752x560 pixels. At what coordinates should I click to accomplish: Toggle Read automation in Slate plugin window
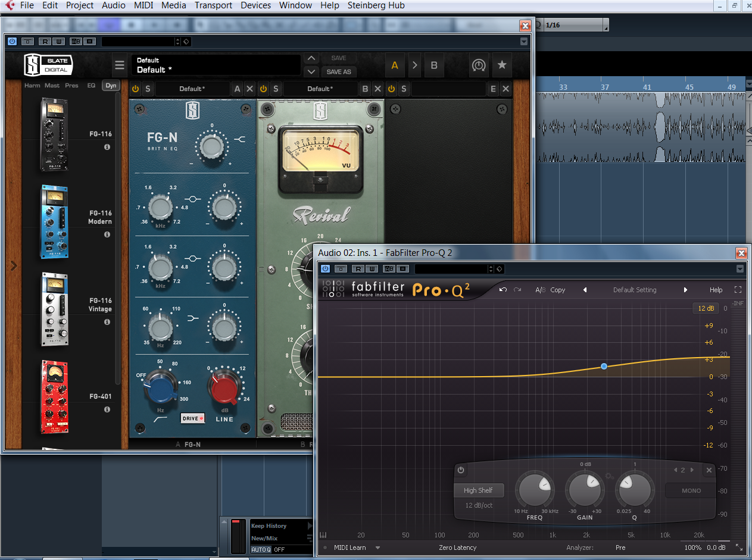(x=45, y=42)
